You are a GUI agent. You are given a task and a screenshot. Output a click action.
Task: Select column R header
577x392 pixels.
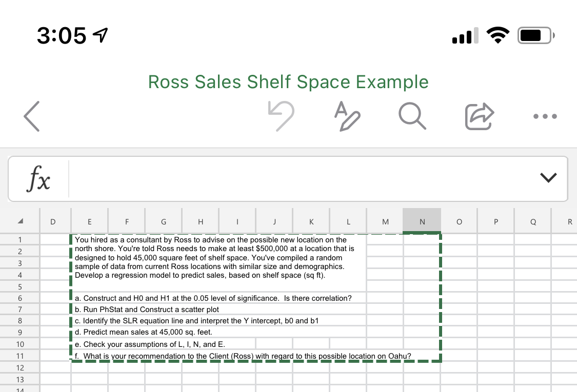569,221
